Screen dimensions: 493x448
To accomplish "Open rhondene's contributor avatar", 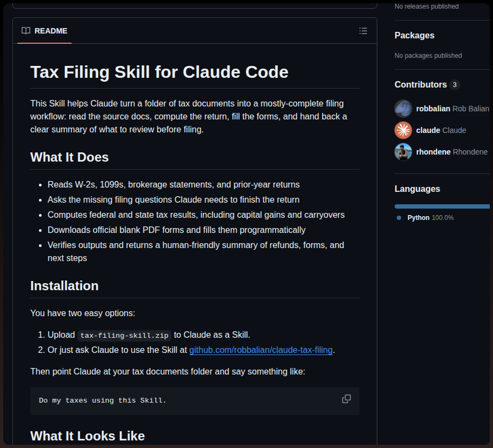I will [x=403, y=152].
